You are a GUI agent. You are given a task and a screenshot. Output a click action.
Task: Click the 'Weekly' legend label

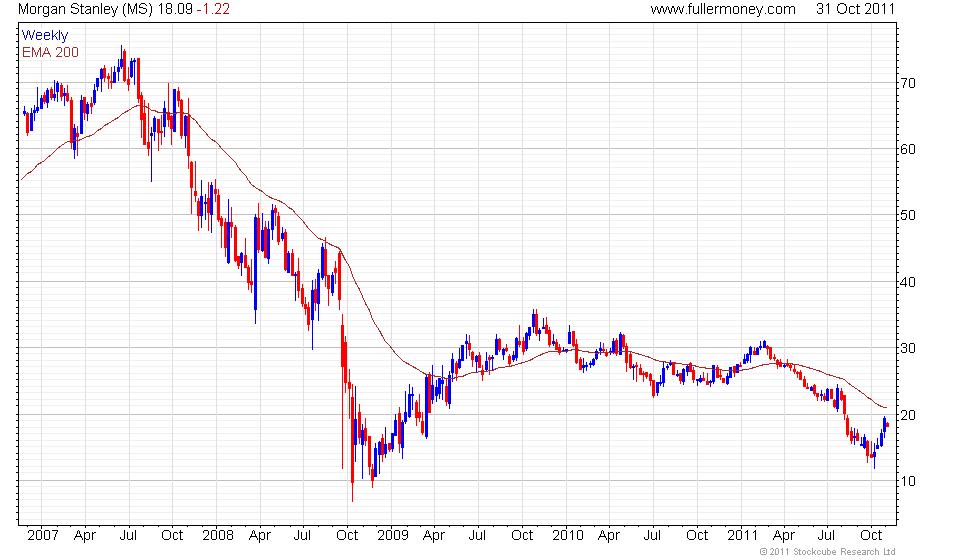pyautogui.click(x=45, y=36)
